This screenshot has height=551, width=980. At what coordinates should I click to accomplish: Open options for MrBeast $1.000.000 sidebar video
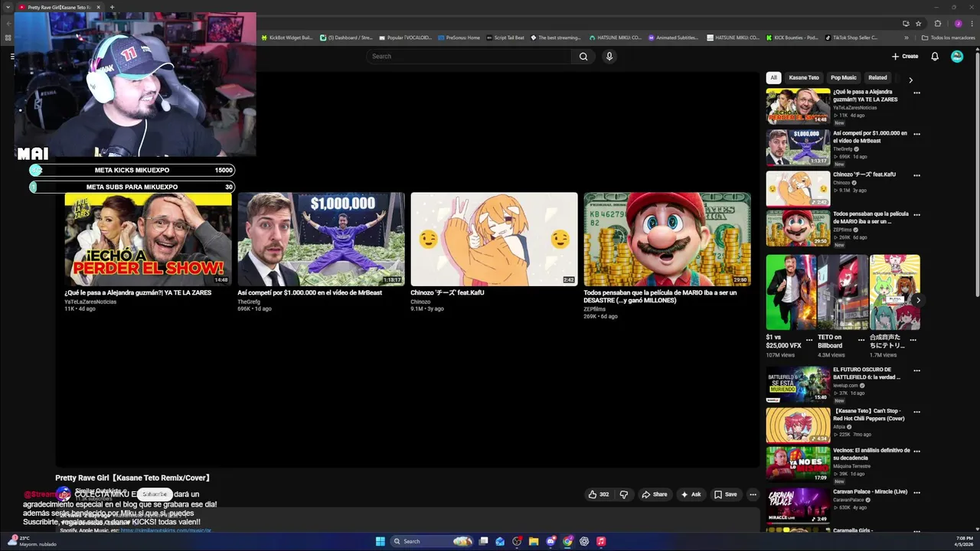point(916,134)
